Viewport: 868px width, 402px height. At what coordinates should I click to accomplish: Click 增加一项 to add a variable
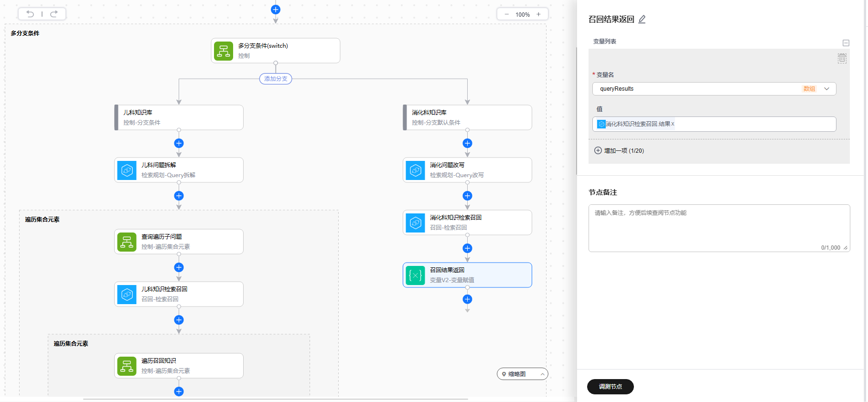[619, 150]
